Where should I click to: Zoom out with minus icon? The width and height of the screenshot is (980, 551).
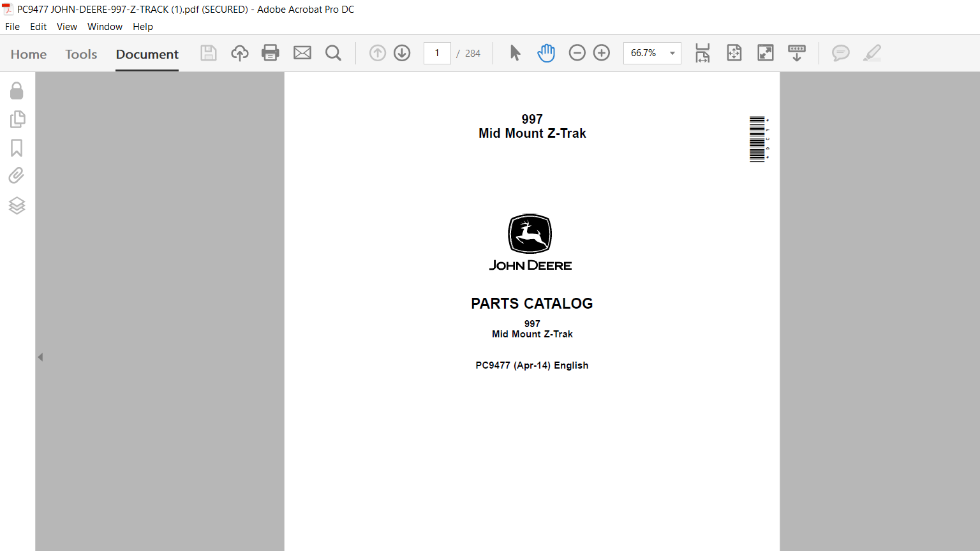pyautogui.click(x=577, y=53)
